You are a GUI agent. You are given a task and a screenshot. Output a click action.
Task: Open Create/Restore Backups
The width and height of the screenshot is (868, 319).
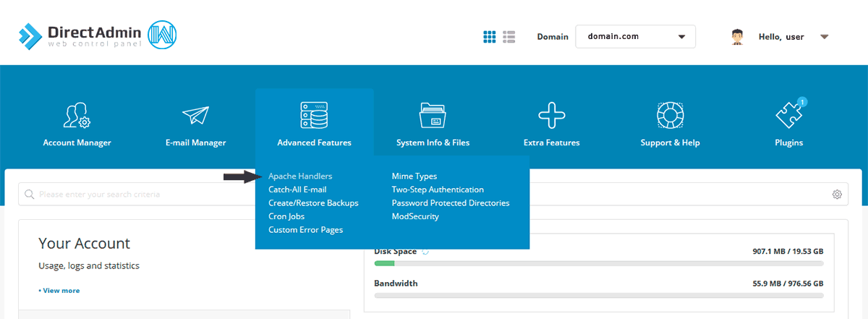[313, 203]
